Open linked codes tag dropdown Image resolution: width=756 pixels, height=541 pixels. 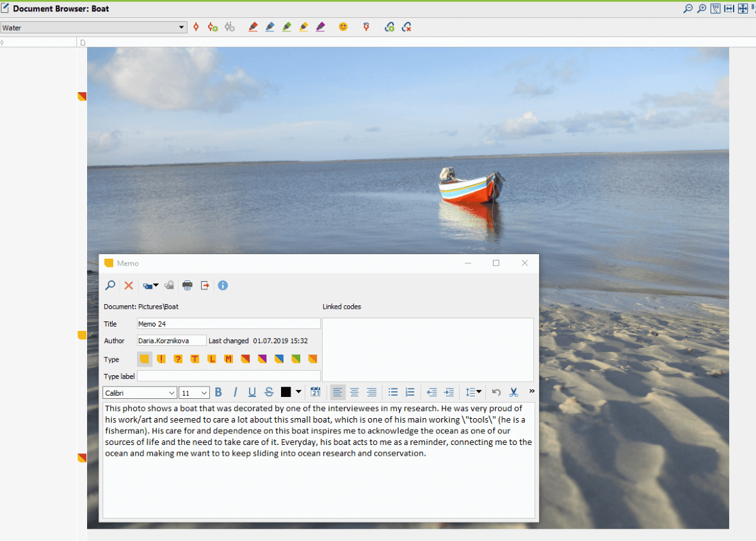[151, 286]
